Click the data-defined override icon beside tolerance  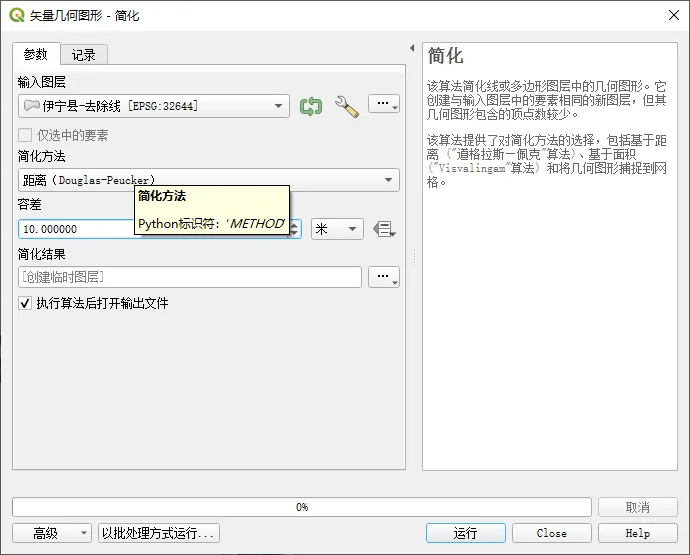[383, 229]
